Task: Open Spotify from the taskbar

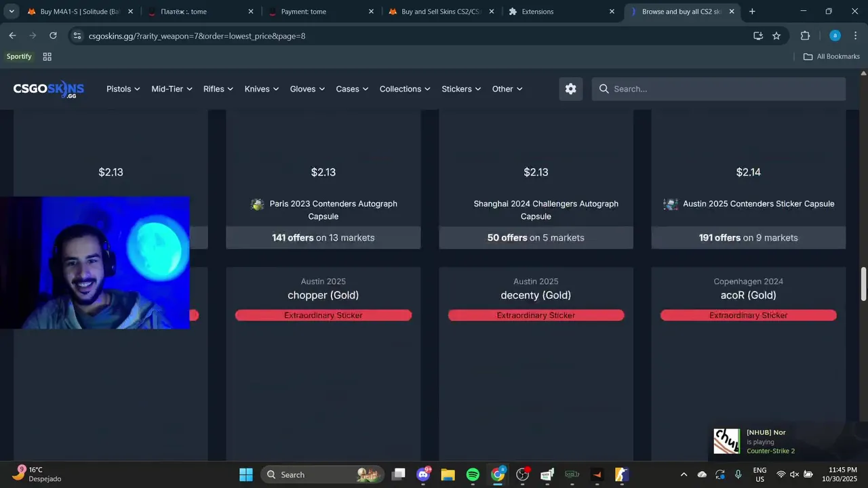Action: pyautogui.click(x=473, y=474)
